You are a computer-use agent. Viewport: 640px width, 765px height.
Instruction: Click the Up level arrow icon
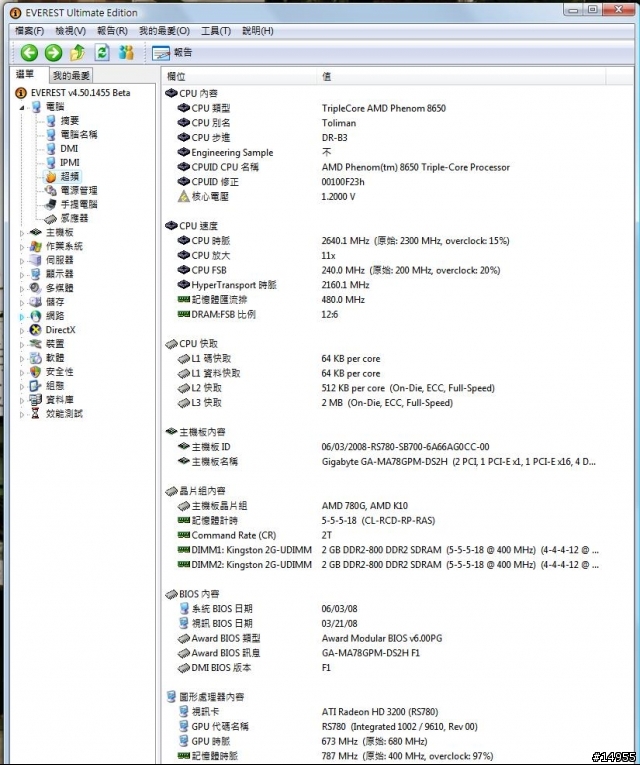pyautogui.click(x=78, y=53)
